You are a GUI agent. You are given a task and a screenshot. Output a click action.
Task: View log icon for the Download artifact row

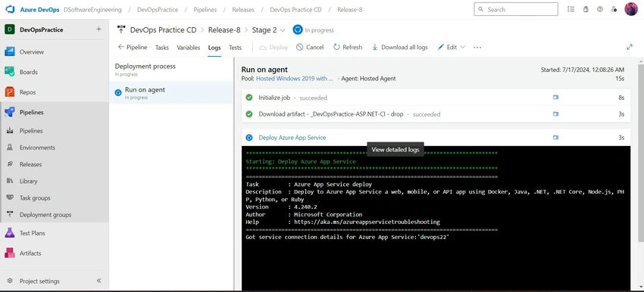[555, 114]
